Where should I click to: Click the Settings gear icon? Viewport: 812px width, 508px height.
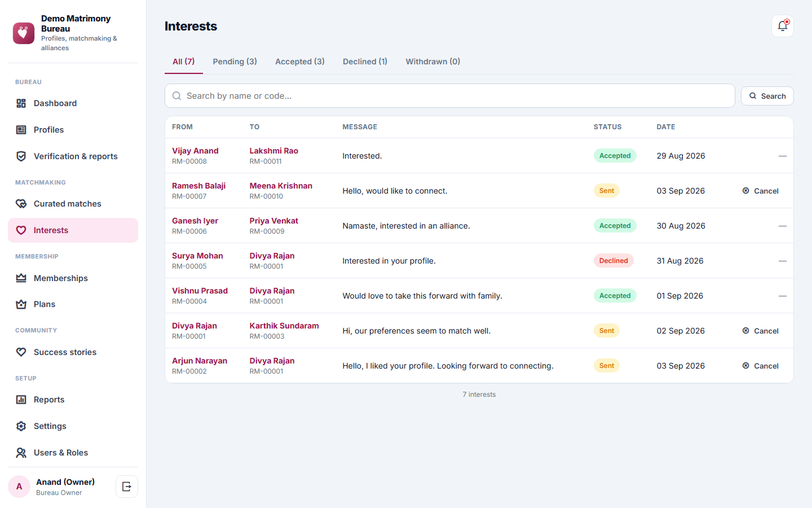click(21, 426)
